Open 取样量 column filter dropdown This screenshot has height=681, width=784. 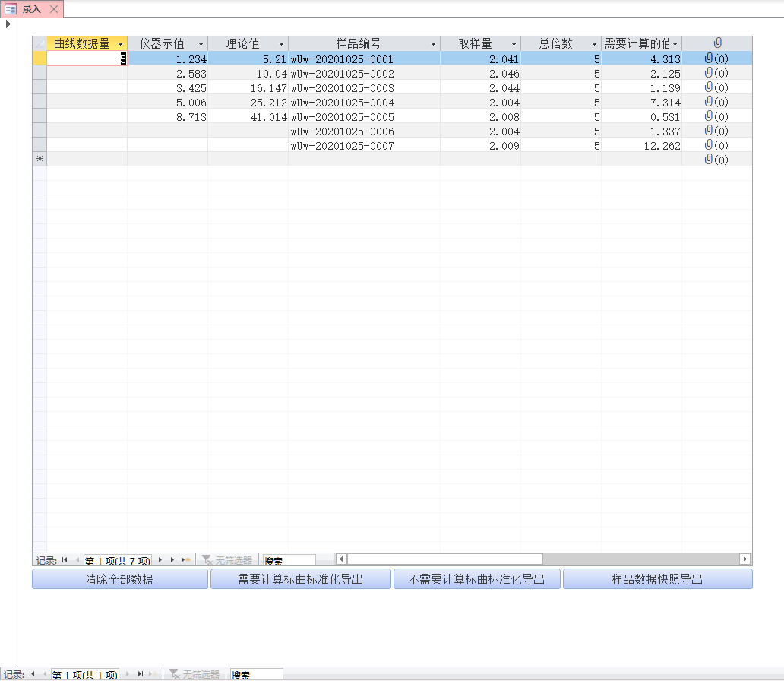[x=514, y=44]
